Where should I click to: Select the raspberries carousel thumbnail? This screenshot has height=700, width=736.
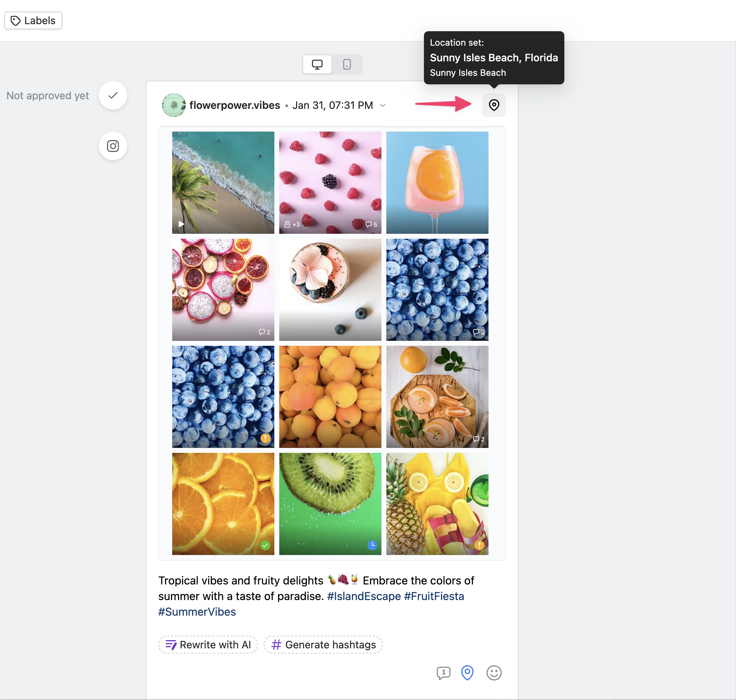click(330, 182)
